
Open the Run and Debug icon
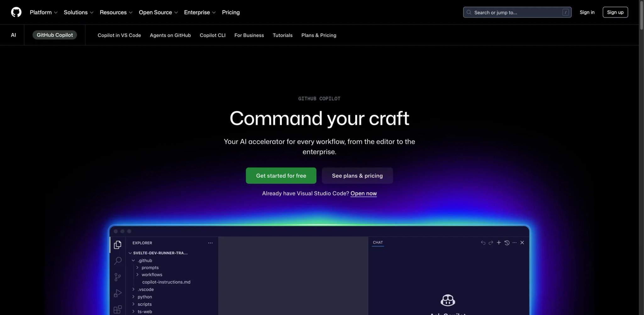(x=118, y=293)
